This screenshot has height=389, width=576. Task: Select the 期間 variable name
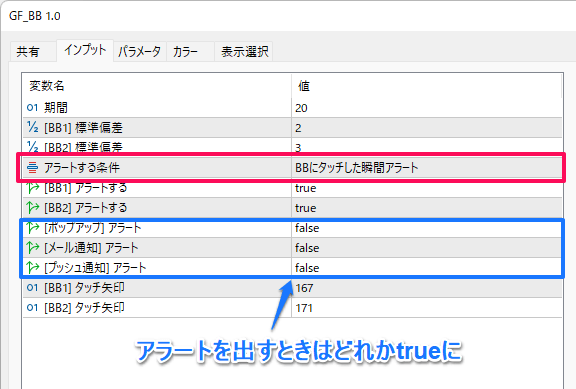[56, 108]
